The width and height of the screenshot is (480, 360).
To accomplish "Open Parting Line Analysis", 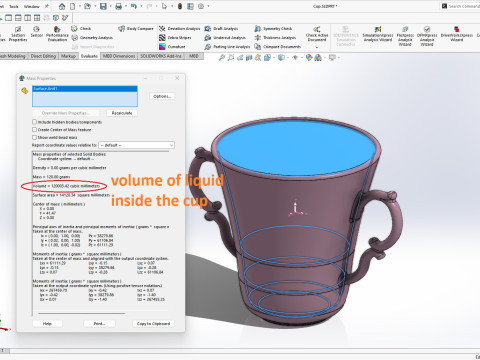I will [x=227, y=47].
